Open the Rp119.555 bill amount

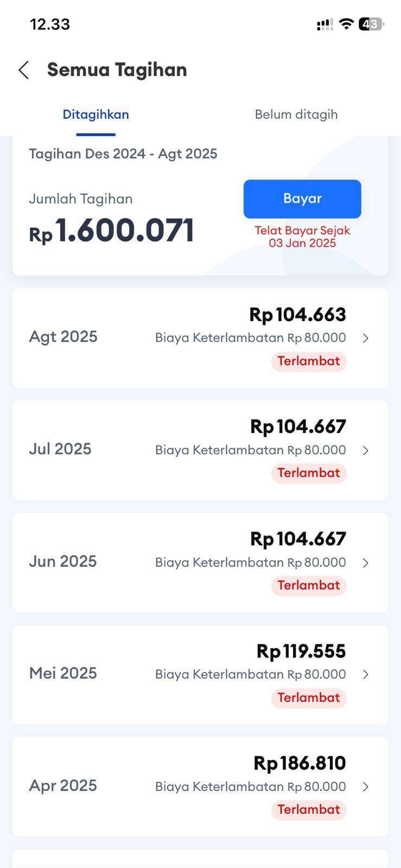click(x=301, y=651)
